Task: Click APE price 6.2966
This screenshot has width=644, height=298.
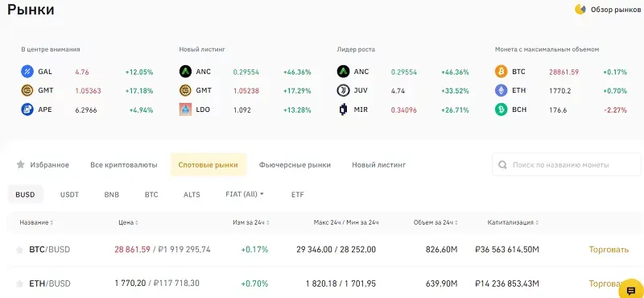Action: coord(86,110)
